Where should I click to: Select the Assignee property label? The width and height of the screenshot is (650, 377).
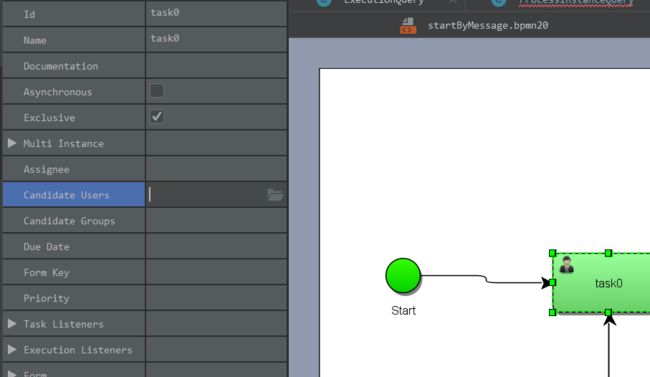46,169
